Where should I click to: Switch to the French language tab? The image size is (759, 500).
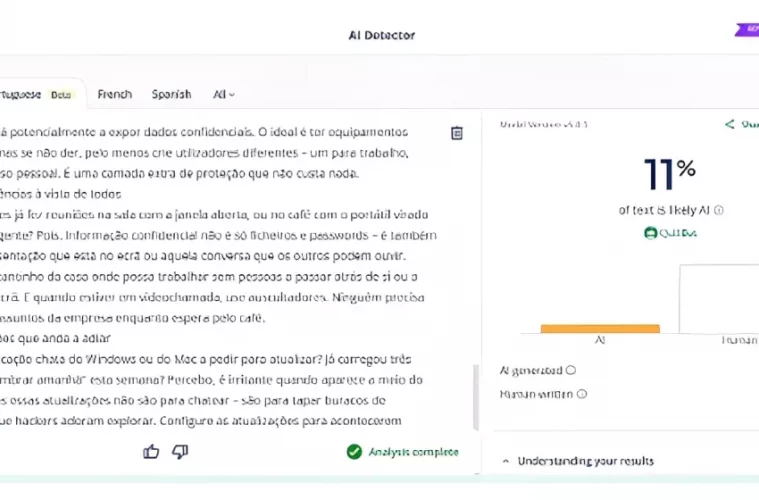(115, 95)
